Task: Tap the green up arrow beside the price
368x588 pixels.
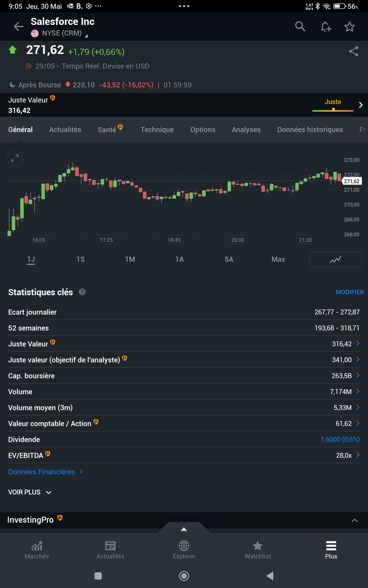Action: (13, 50)
